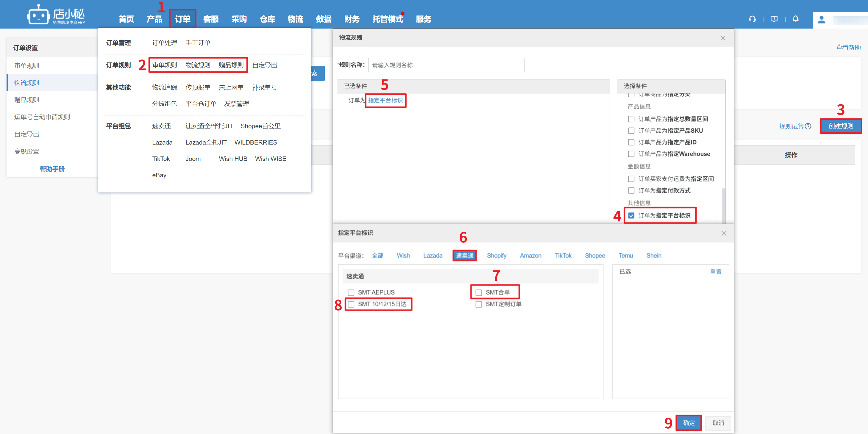
Task: Click the 规则试算 help question icon
Action: [808, 127]
